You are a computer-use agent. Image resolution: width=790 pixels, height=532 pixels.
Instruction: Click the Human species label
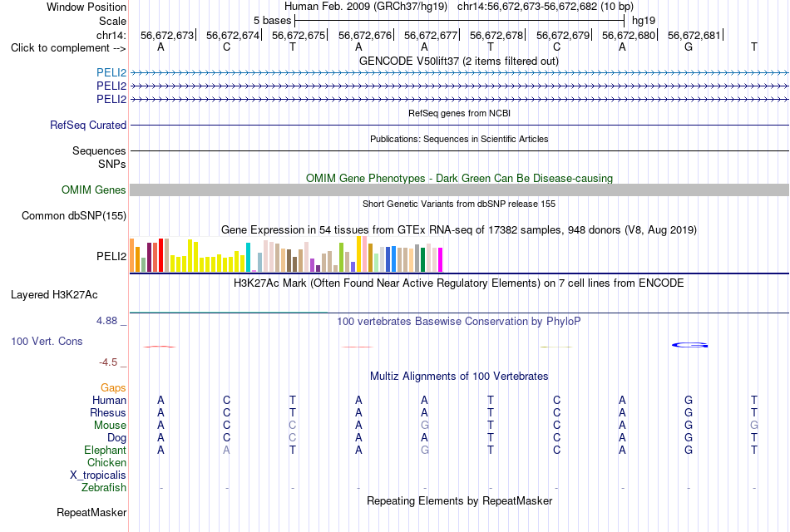pos(109,401)
